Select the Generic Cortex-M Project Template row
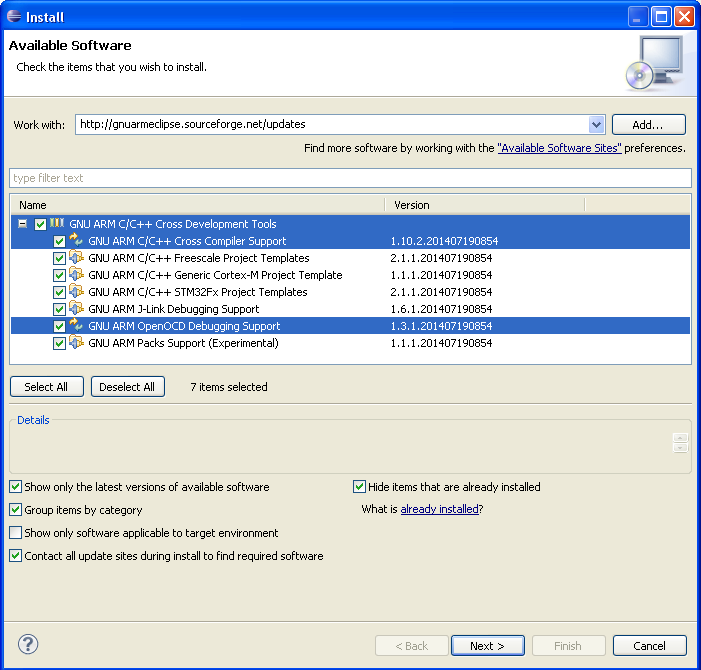 pyautogui.click(x=350, y=275)
